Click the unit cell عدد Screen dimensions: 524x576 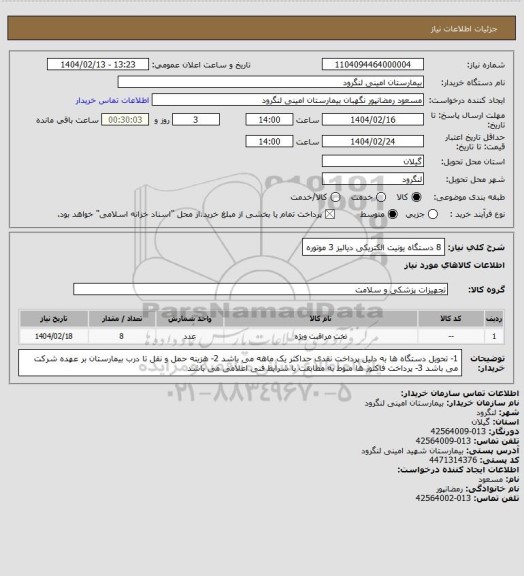coord(190,336)
